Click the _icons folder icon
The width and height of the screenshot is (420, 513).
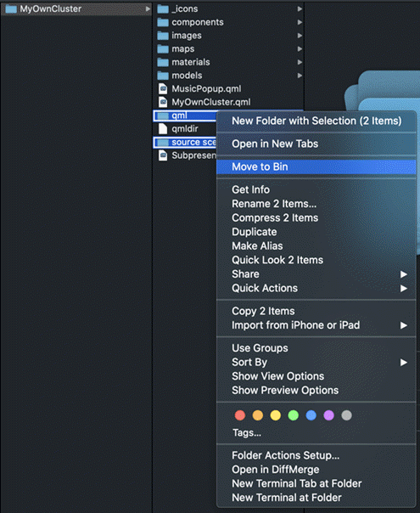[163, 8]
